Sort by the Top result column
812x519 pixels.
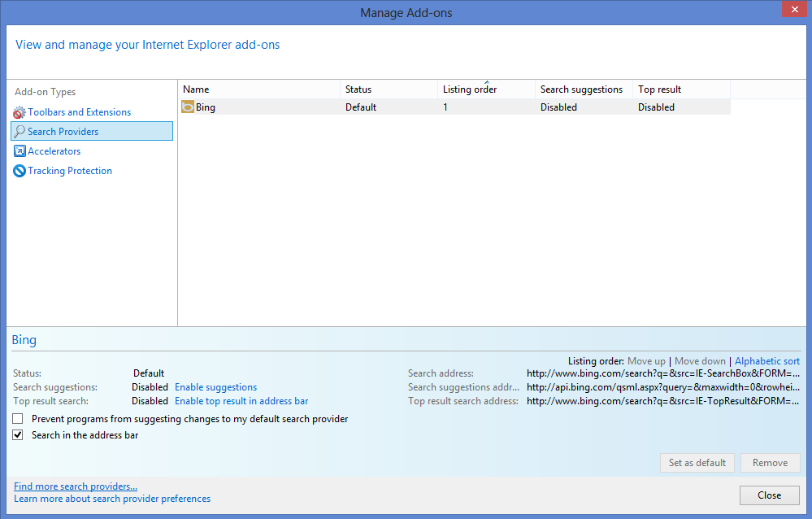coord(681,89)
